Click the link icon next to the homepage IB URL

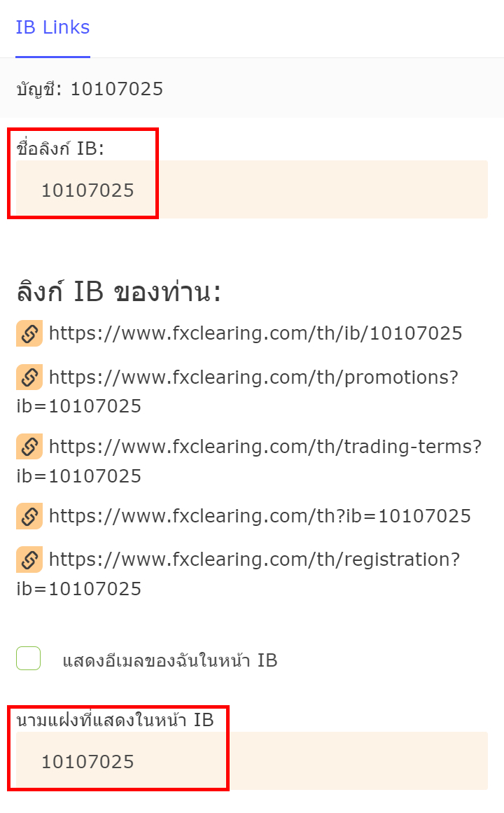pos(29,516)
